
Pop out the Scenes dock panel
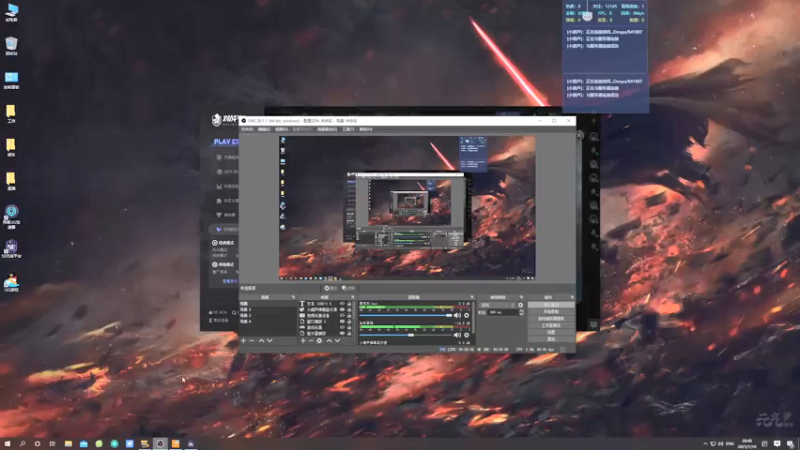click(x=293, y=297)
